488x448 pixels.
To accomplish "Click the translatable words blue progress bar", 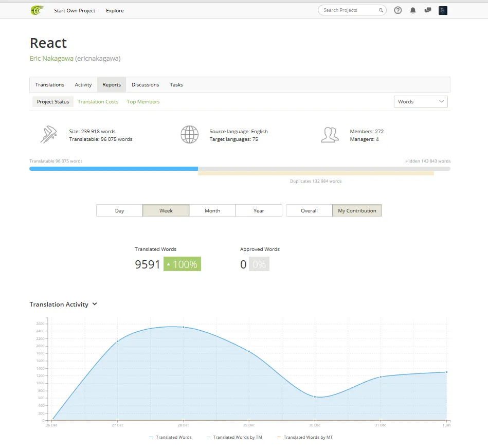I will pyautogui.click(x=114, y=169).
